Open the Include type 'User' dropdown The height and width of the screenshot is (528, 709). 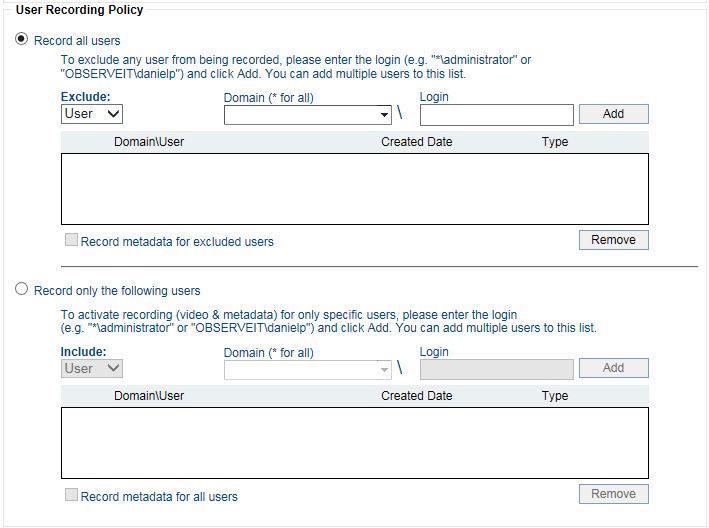92,368
